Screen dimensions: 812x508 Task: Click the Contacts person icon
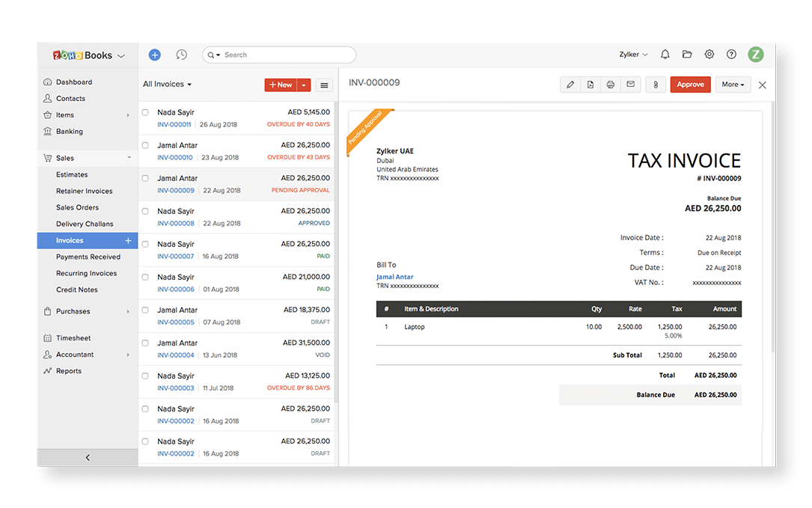click(48, 99)
